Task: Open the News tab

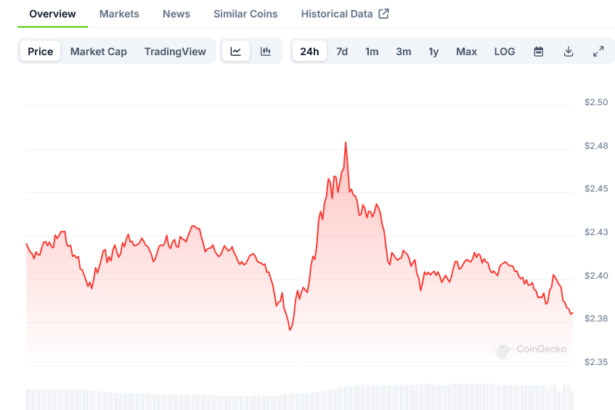Action: (x=176, y=14)
